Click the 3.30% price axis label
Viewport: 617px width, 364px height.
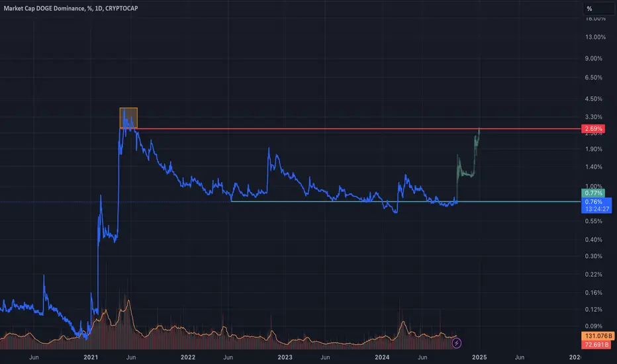(593, 117)
